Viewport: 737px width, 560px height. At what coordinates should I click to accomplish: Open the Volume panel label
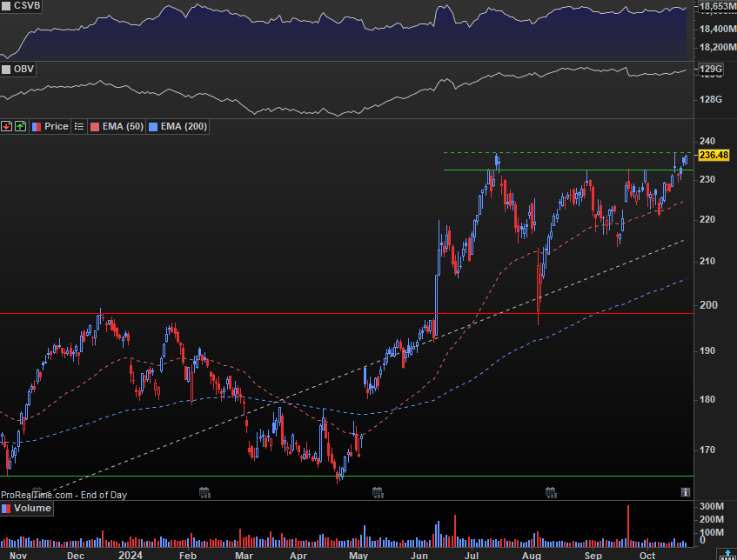[27, 509]
